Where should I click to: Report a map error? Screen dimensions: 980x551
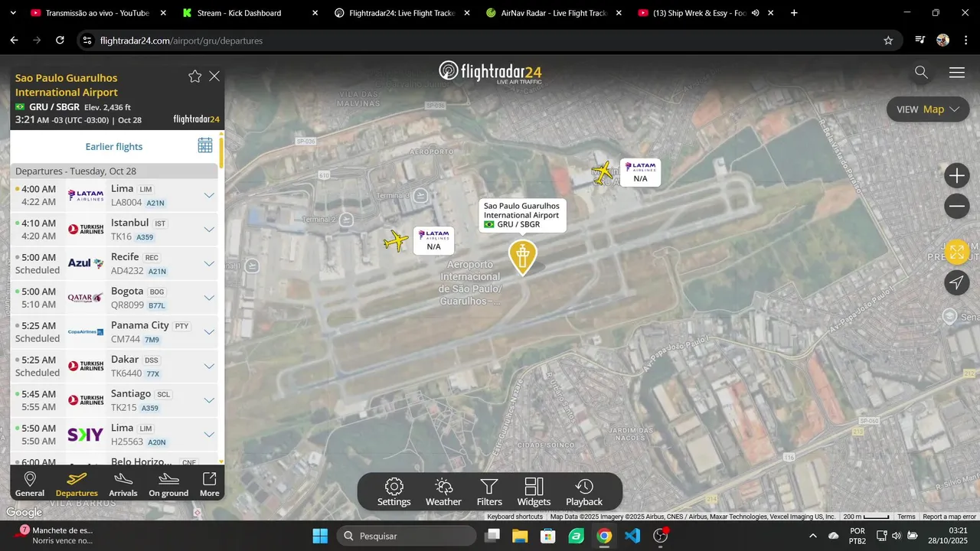[949, 517]
